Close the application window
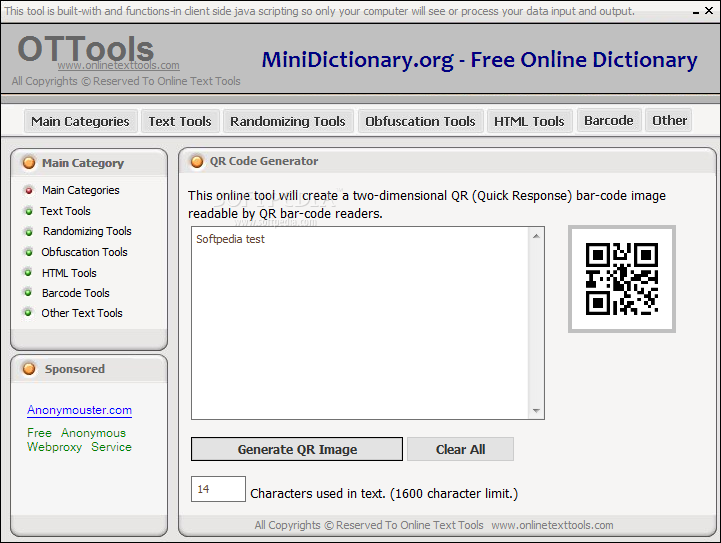The width and height of the screenshot is (721, 543). [x=709, y=10]
